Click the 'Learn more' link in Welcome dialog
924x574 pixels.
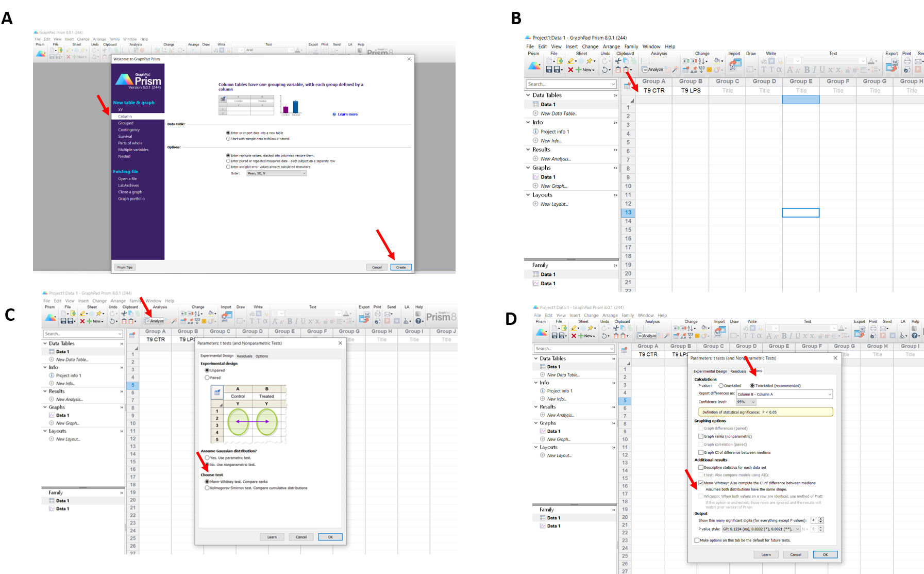pos(348,114)
